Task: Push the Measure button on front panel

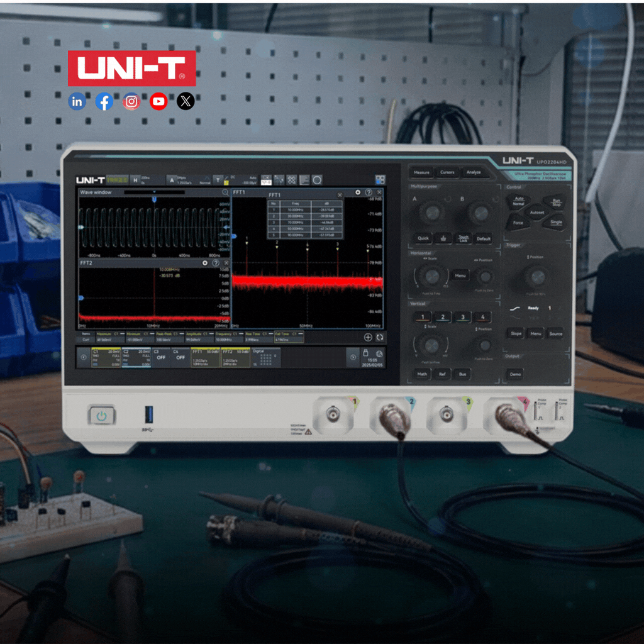Action: (x=422, y=172)
